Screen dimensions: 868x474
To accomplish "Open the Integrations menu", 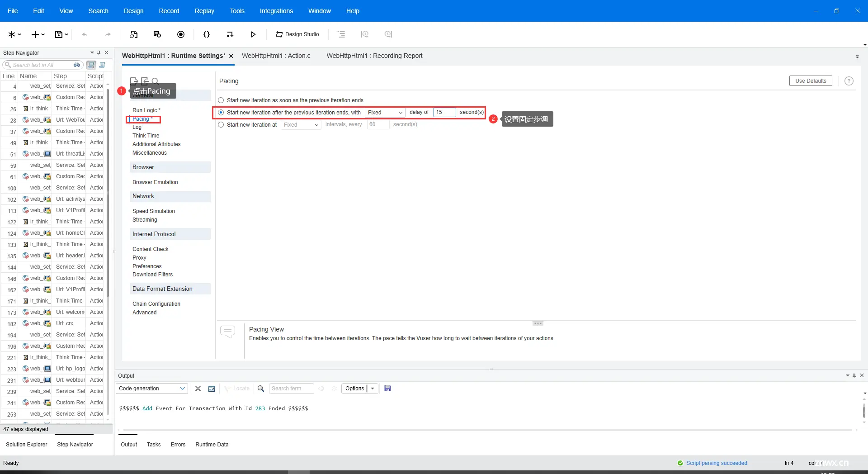I will point(276,11).
